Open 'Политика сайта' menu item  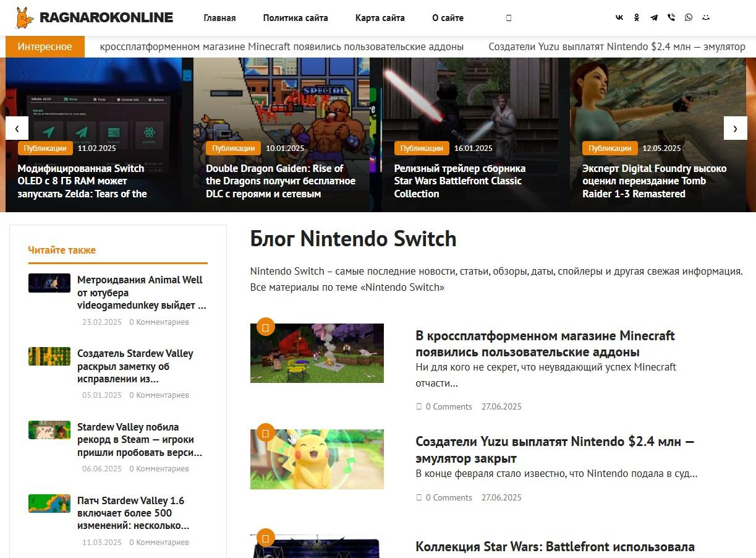[295, 18]
